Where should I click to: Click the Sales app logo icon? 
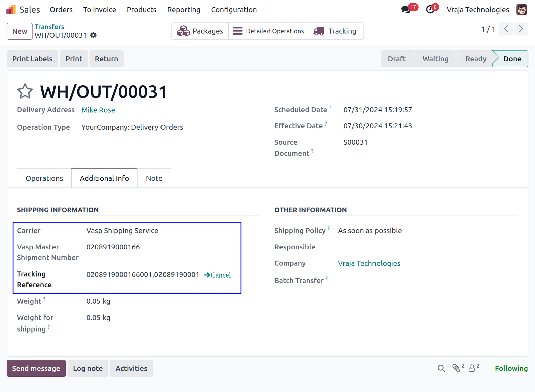point(11,10)
